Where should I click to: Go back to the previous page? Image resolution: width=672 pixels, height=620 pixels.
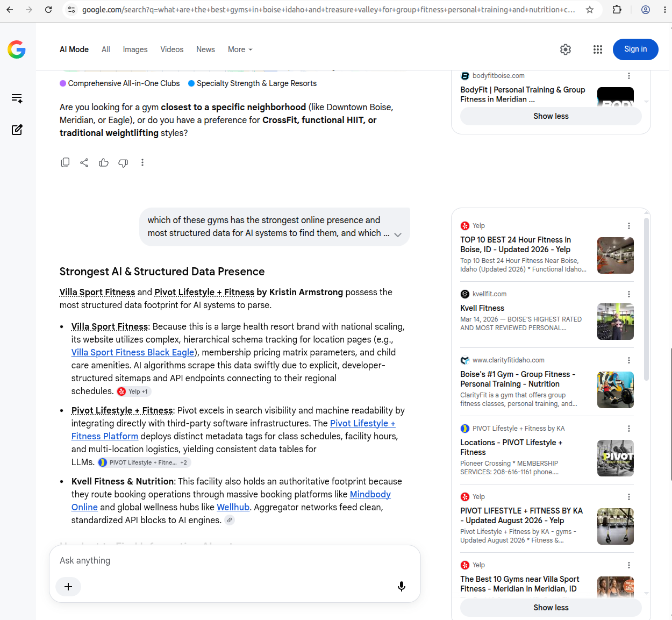point(10,10)
